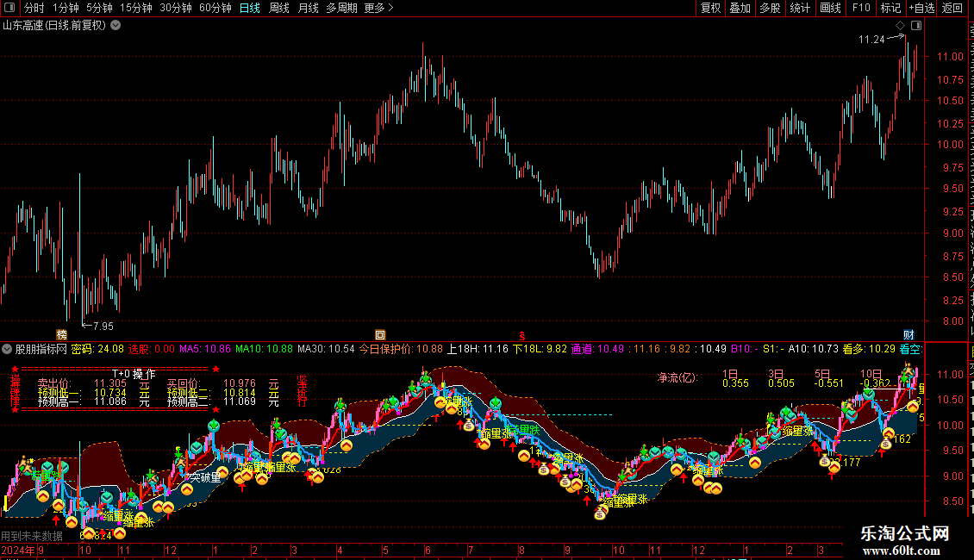Image resolution: width=974 pixels, height=560 pixels.
Task: Open the 统计 statistics tool
Action: [x=800, y=8]
